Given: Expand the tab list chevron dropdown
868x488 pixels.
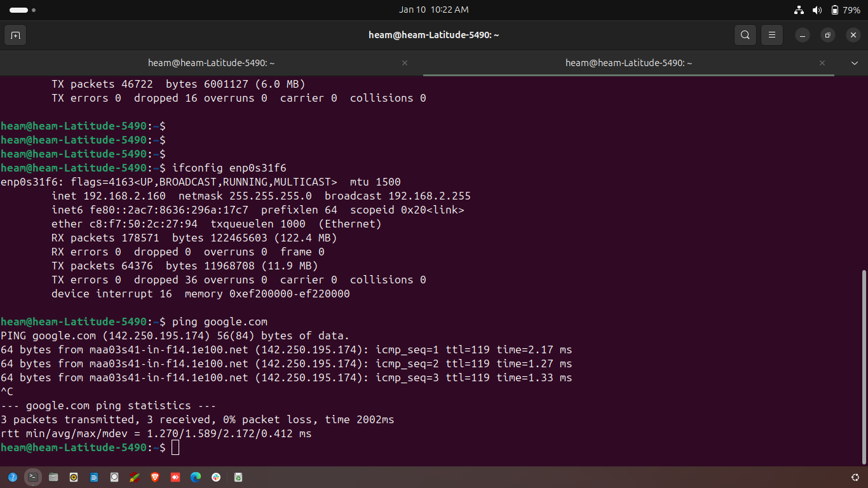Looking at the screenshot, I should coord(855,63).
